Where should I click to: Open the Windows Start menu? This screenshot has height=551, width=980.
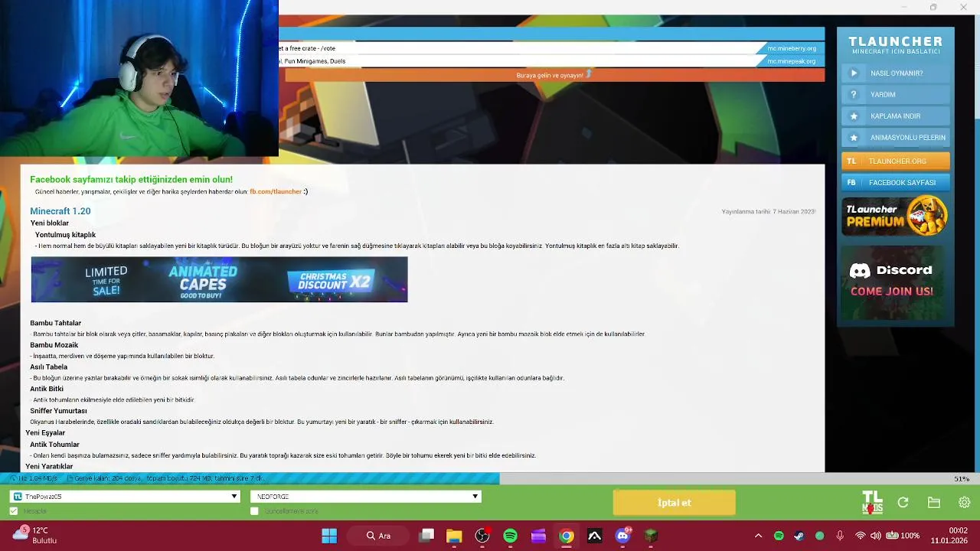(x=329, y=536)
